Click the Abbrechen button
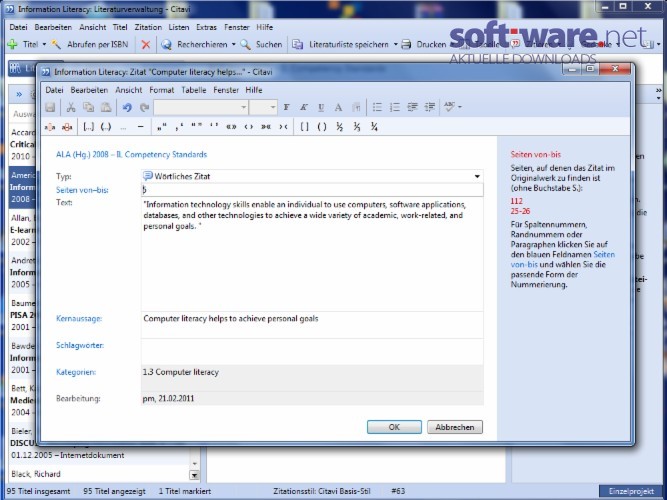Viewport: 667px width, 500px height. 455,427
